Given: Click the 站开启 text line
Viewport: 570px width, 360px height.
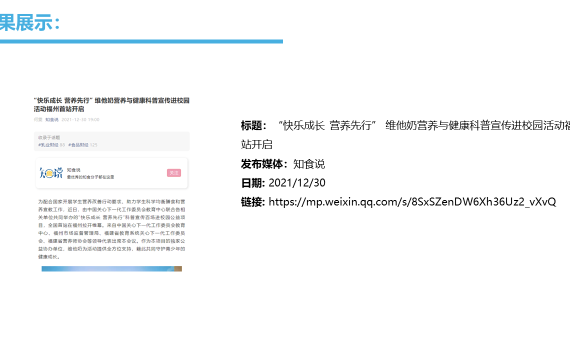Looking at the screenshot, I should [257, 145].
